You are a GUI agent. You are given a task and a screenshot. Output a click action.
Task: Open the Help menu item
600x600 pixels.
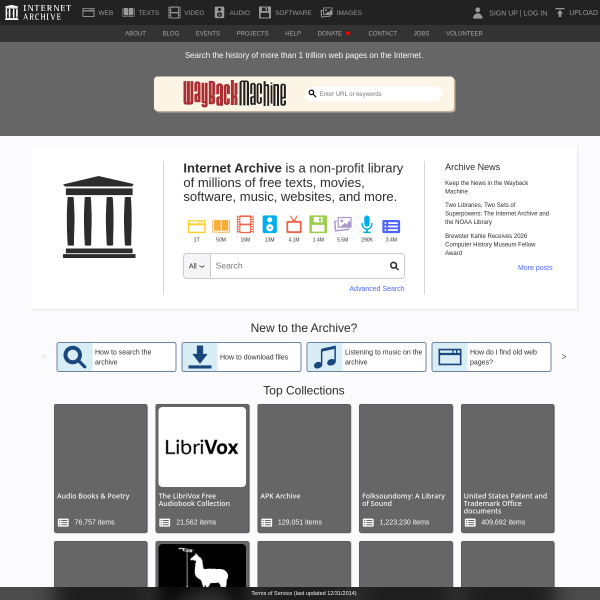(293, 33)
